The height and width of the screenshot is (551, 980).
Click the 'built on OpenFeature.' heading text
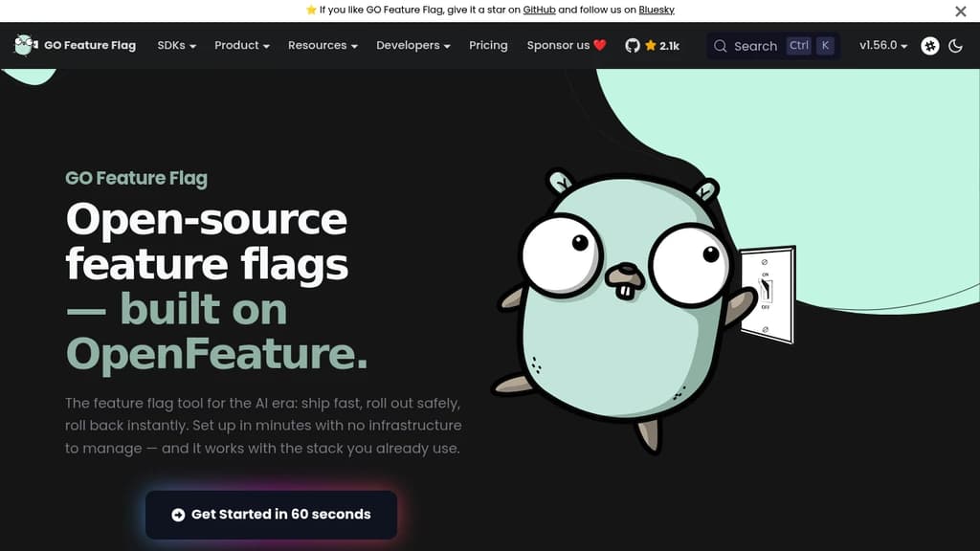click(x=217, y=331)
